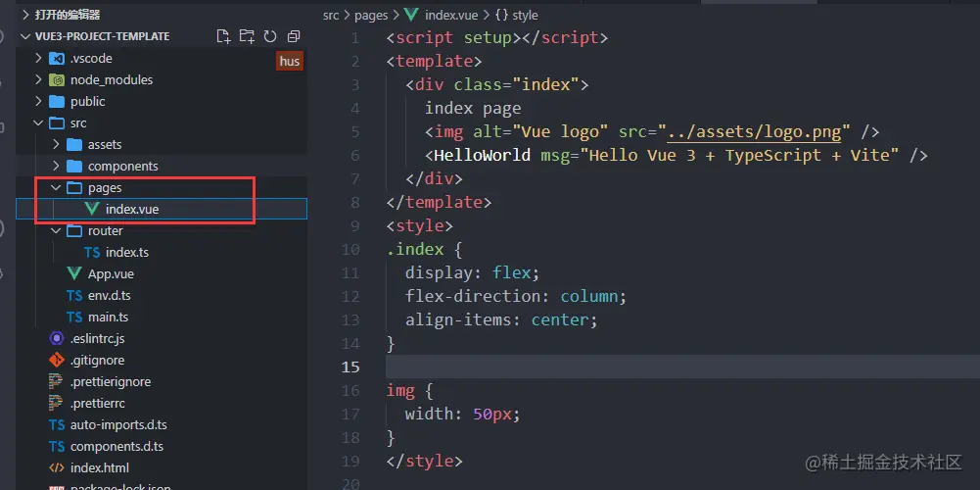Click the TS icon beside env.d.ts

coord(74,295)
